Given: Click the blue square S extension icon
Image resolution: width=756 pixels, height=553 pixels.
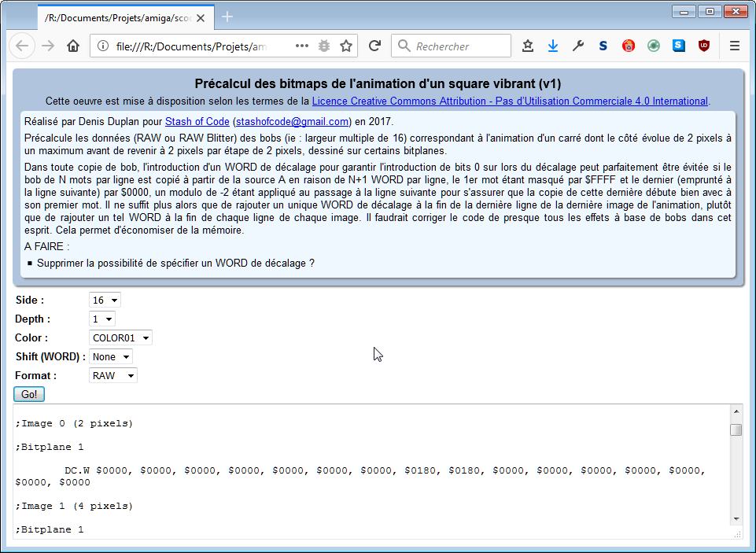Looking at the screenshot, I should coord(679,46).
